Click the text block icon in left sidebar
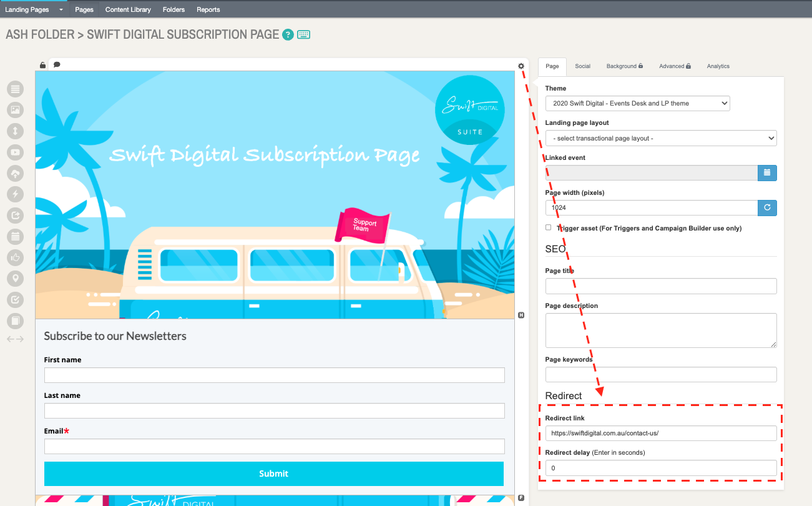The height and width of the screenshot is (506, 812). (x=15, y=89)
